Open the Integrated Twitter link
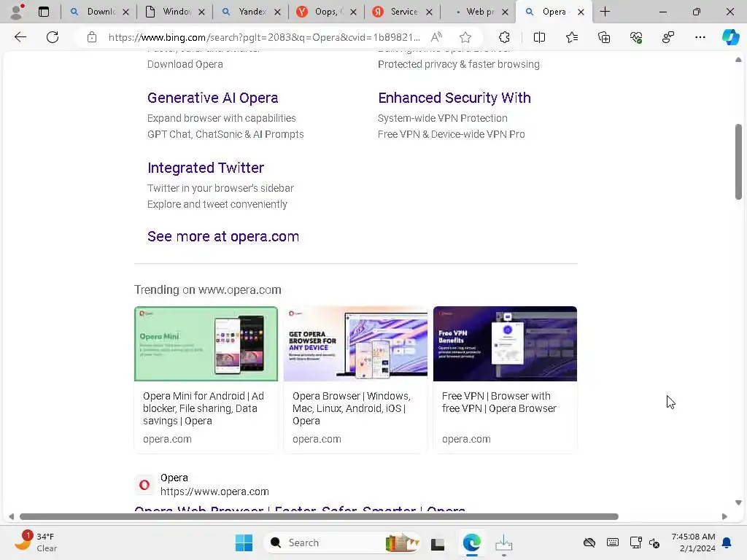 pyautogui.click(x=205, y=168)
